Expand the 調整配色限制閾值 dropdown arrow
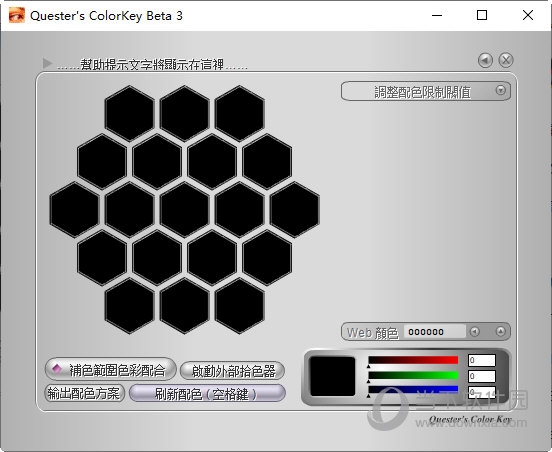The image size is (552, 452). tap(500, 90)
